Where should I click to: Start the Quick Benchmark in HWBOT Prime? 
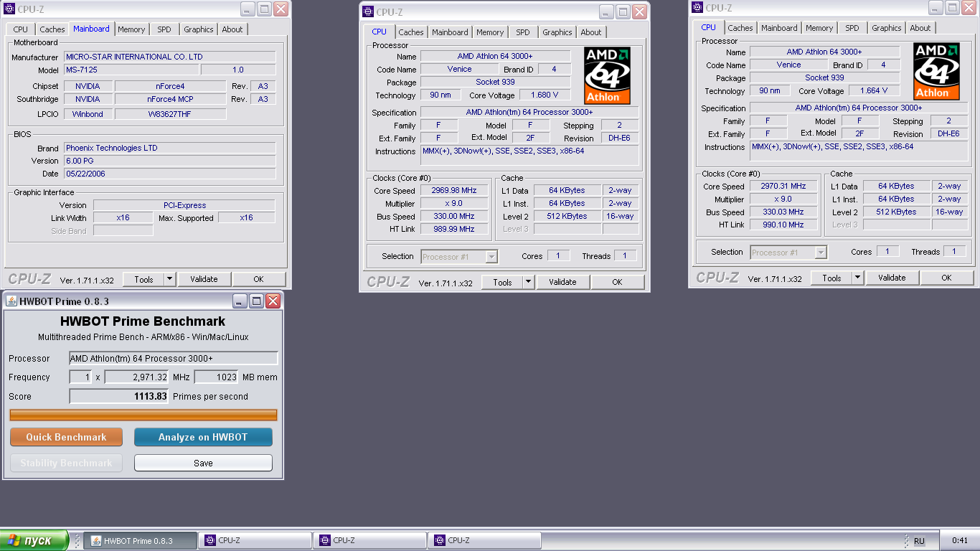[x=66, y=437]
